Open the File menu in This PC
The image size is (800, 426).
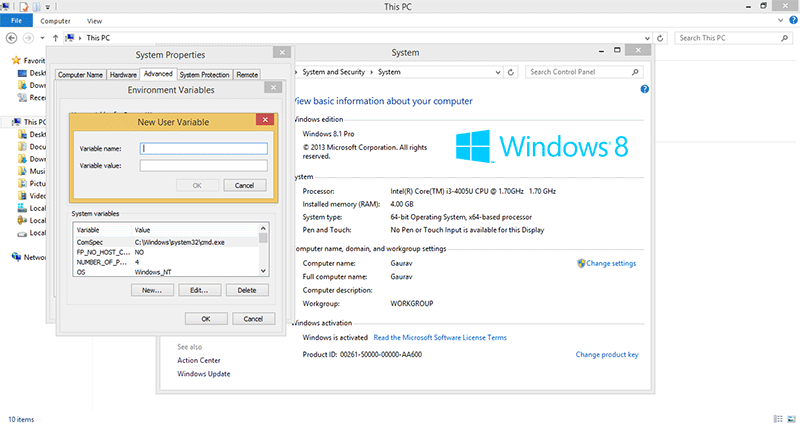coord(16,21)
